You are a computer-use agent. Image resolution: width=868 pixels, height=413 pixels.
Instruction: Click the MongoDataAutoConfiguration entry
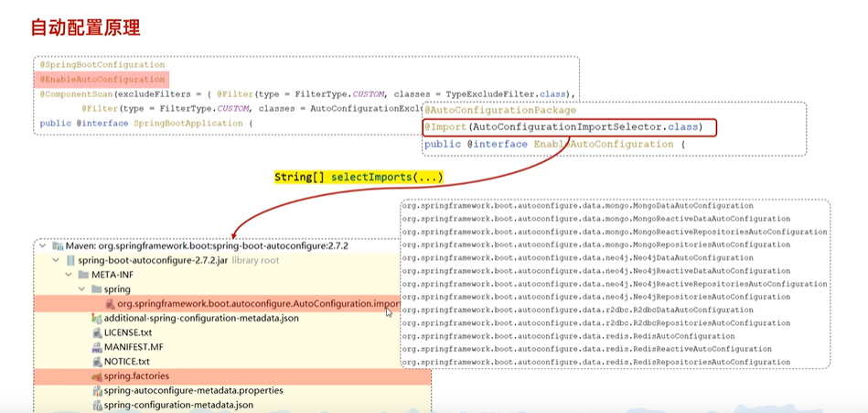tap(577, 206)
